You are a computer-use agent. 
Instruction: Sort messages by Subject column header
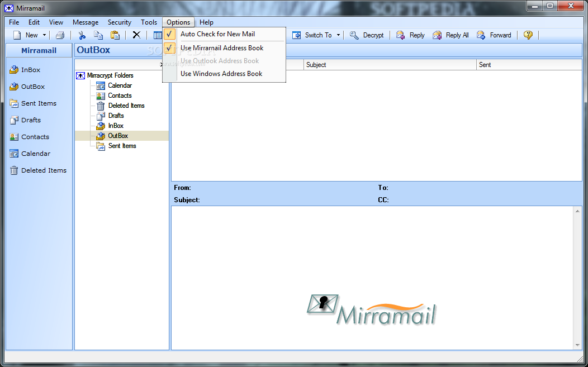pyautogui.click(x=390, y=65)
